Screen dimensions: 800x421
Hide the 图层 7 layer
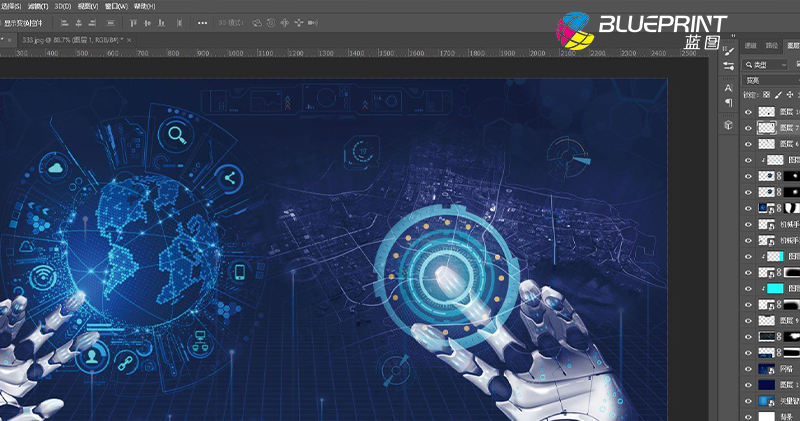click(748, 128)
